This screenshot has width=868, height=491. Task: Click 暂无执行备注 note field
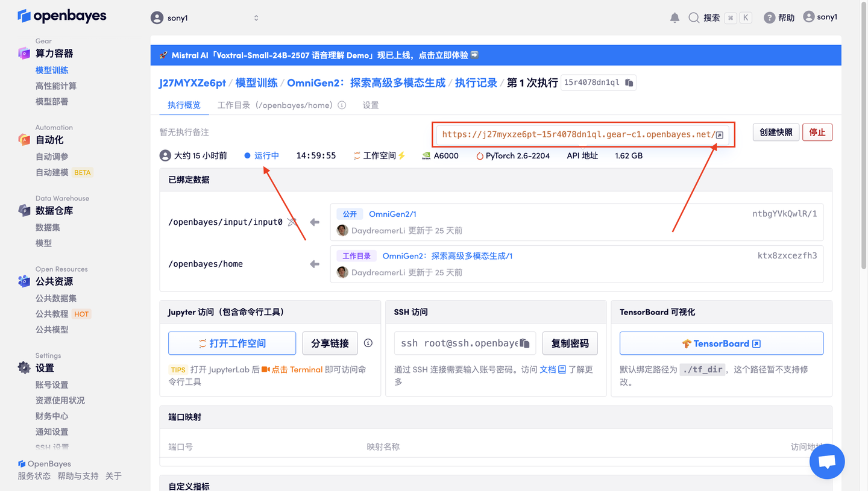pos(184,132)
